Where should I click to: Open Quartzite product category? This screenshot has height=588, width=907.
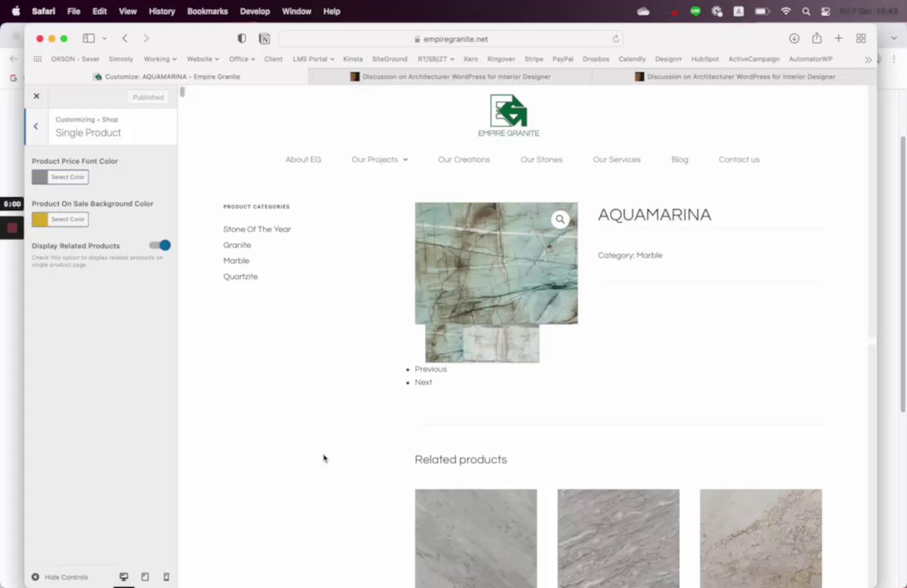click(240, 276)
